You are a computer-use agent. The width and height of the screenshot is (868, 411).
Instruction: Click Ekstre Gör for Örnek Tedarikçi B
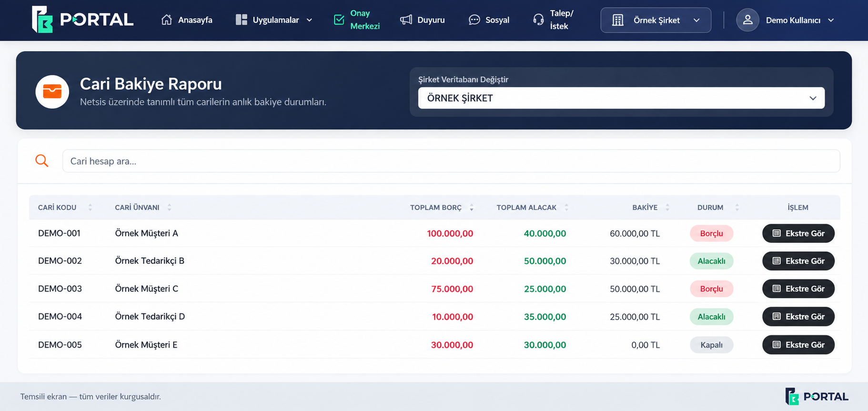[x=798, y=261]
